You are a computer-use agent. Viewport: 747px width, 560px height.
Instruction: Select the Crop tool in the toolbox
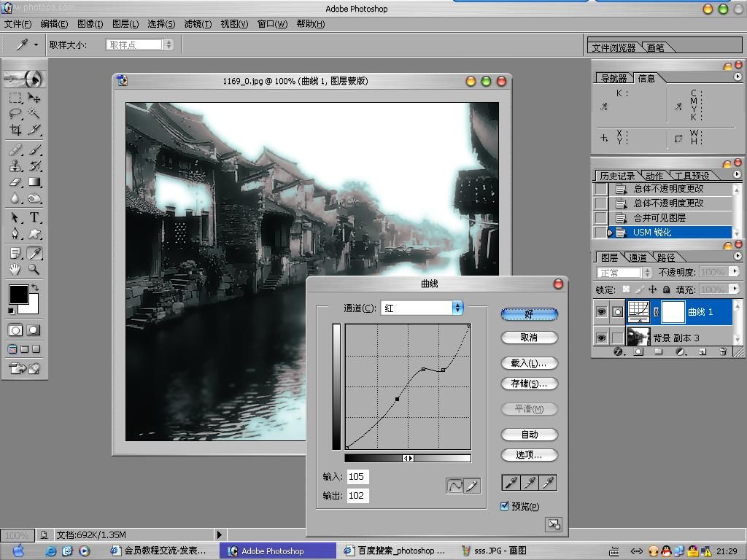click(16, 130)
